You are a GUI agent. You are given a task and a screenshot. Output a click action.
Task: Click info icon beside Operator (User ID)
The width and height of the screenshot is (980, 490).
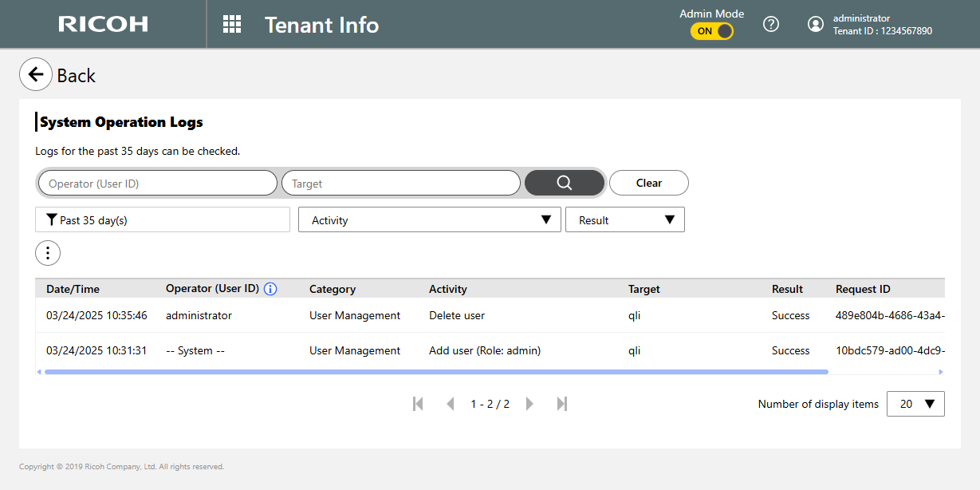tap(270, 289)
